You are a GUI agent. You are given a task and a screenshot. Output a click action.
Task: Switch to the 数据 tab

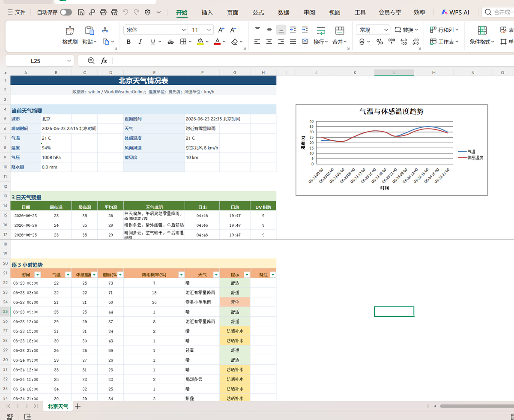(284, 12)
